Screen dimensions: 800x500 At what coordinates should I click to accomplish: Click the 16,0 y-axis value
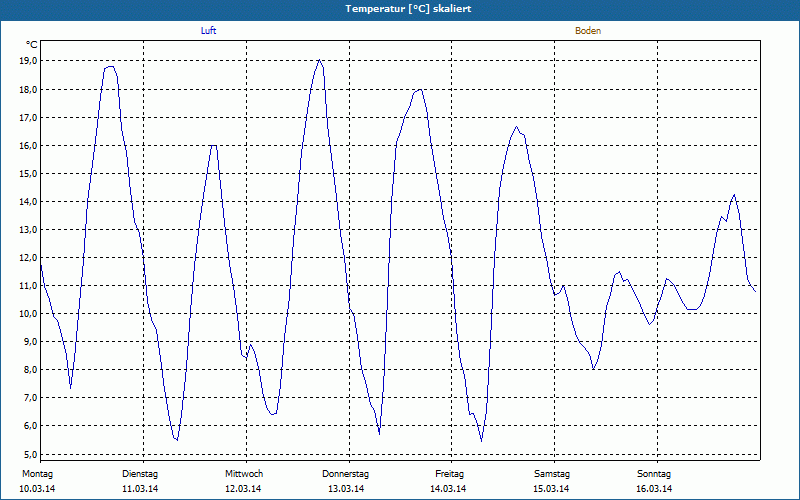(29, 146)
